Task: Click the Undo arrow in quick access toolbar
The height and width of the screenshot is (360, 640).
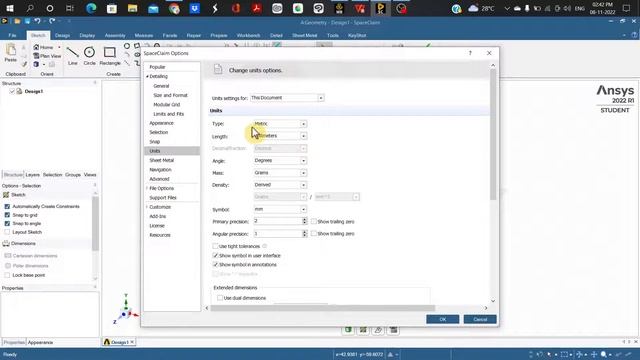Action: point(37,21)
